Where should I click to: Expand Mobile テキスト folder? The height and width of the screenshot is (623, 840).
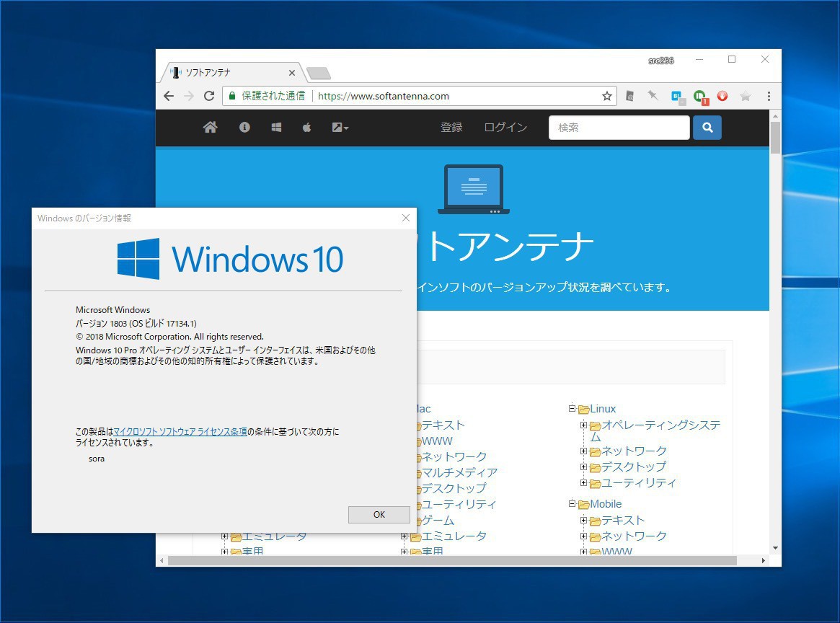point(583,520)
